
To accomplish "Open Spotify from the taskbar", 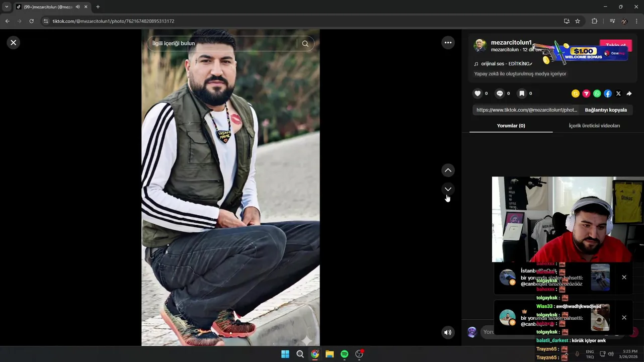I will 344,354.
